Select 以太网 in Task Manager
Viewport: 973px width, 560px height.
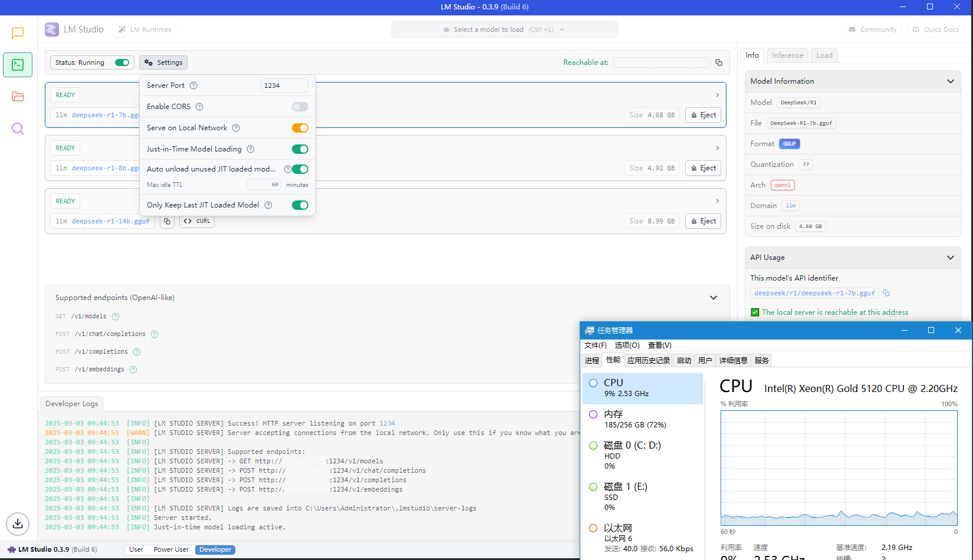pos(643,538)
